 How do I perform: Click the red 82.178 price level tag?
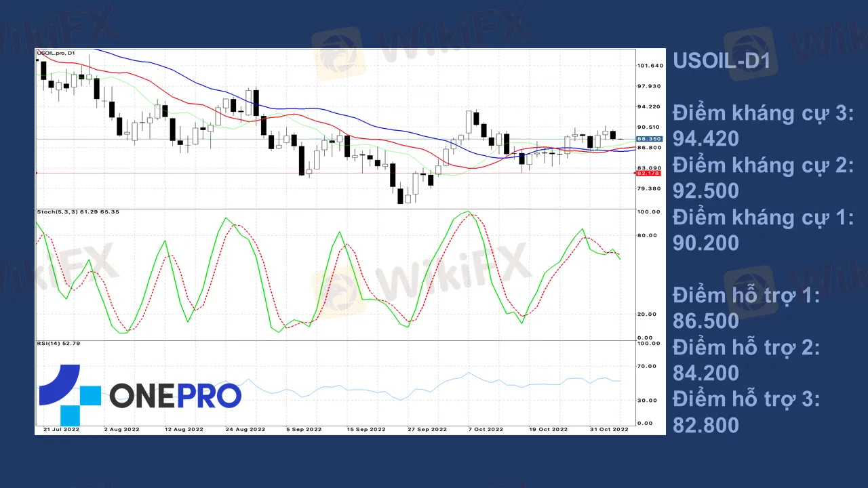[x=648, y=173]
